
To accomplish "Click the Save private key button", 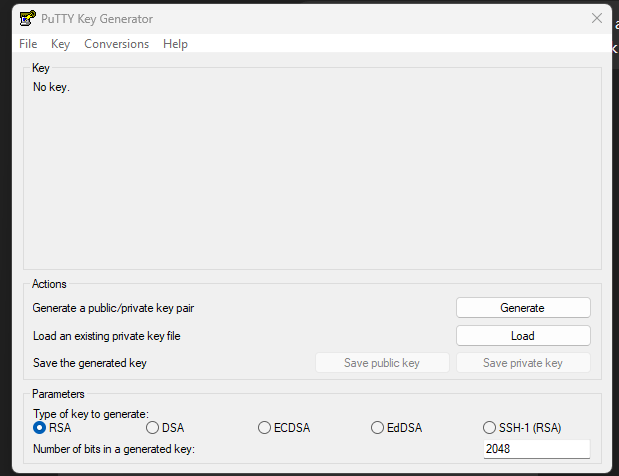I will click(x=523, y=363).
